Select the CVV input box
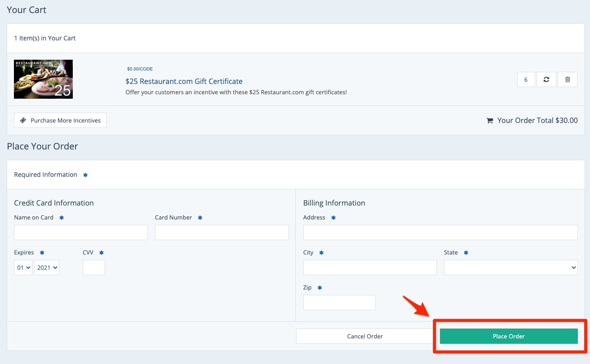This screenshot has height=364, width=590. [x=94, y=268]
